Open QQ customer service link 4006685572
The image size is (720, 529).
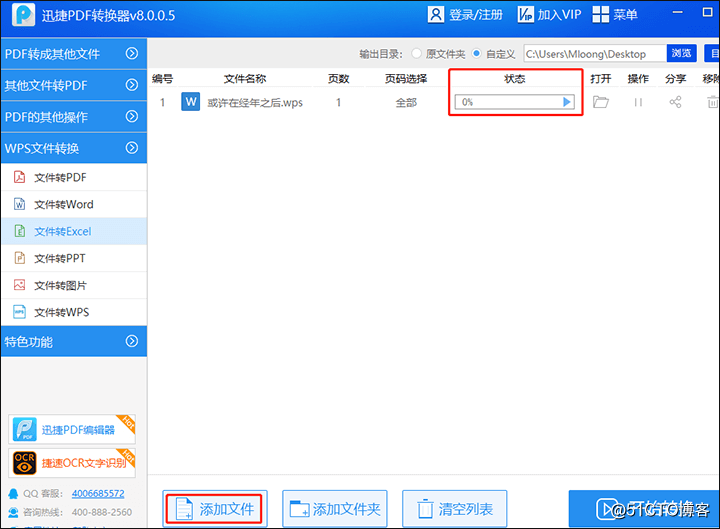coord(98,494)
